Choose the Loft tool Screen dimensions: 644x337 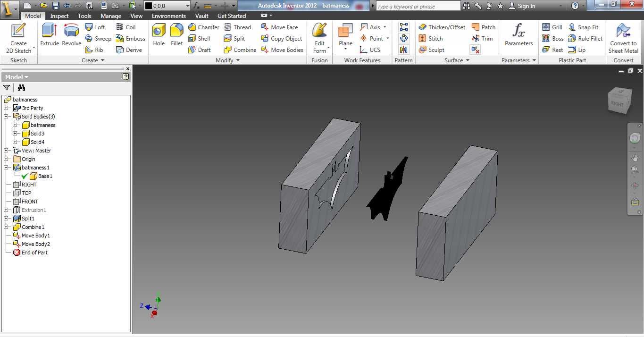(x=95, y=27)
